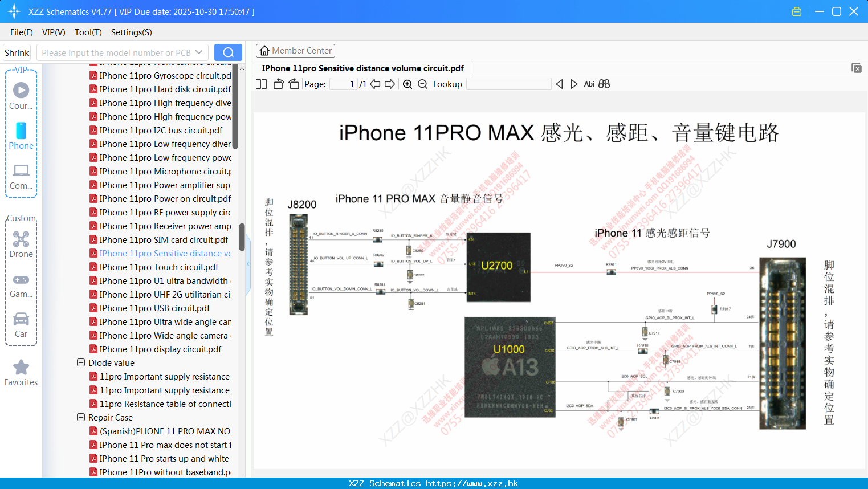The height and width of the screenshot is (489, 868).
Task: Collapse the file list panel handle
Action: (x=248, y=263)
